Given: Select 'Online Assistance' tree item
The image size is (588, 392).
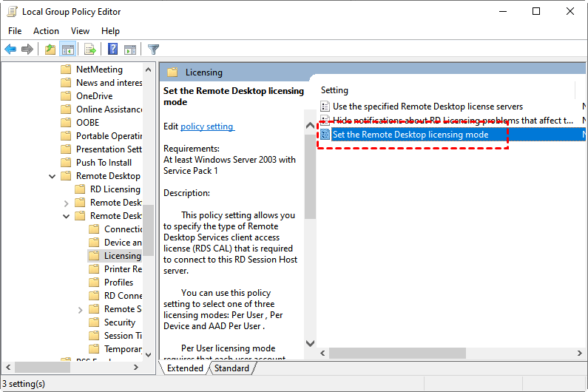Looking at the screenshot, I should click(109, 109).
